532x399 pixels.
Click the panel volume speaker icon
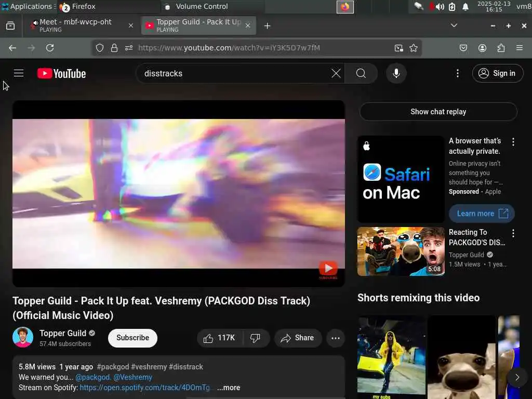coord(440,7)
